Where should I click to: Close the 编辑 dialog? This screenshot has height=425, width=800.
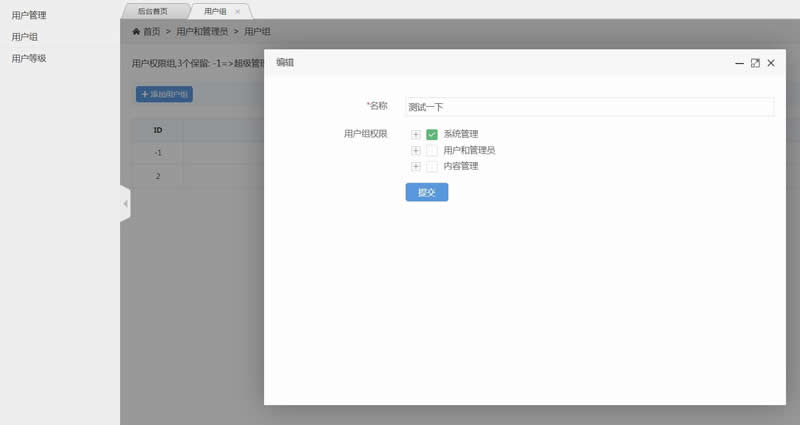[771, 63]
